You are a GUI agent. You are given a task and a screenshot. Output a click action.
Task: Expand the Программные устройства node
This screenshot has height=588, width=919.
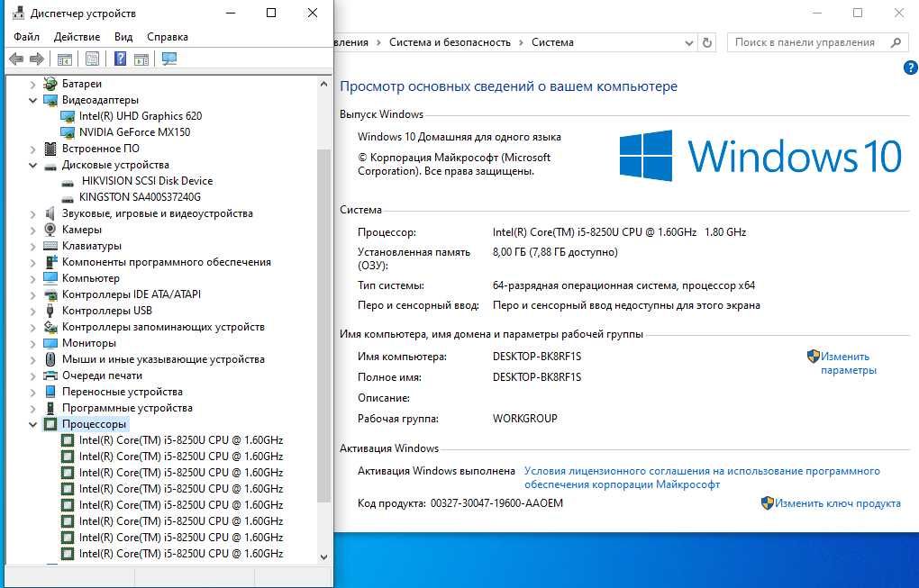click(x=32, y=408)
